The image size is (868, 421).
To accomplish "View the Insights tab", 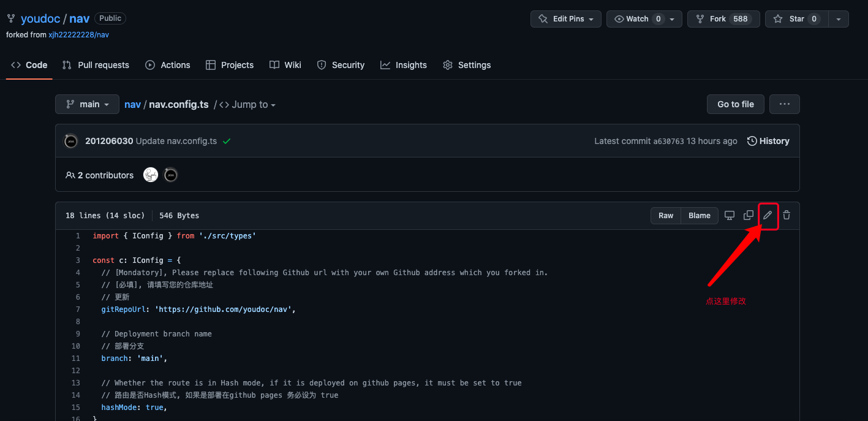I will [x=404, y=65].
